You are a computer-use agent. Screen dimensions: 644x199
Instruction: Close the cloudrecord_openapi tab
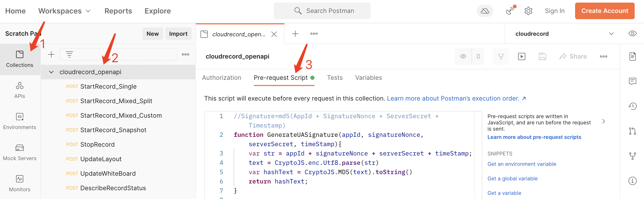[274, 34]
